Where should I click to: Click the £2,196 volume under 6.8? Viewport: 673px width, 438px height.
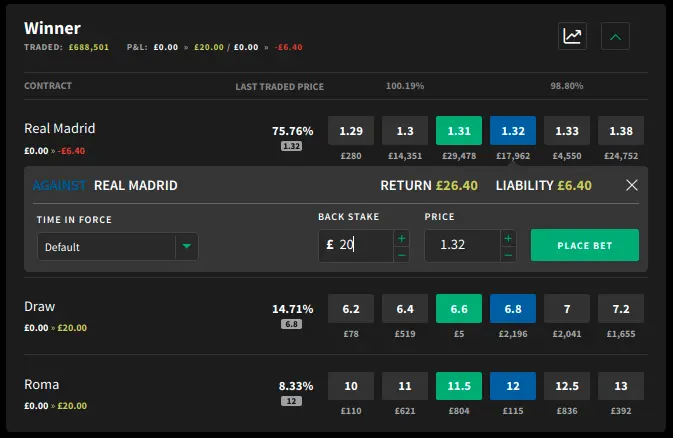(513, 334)
